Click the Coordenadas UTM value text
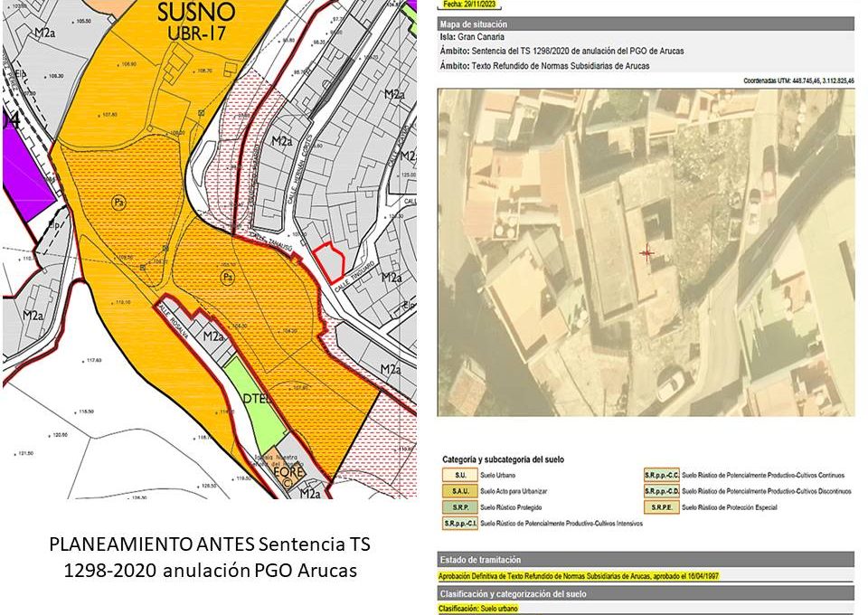Image resolution: width=868 pixels, height=615 pixels. click(798, 80)
